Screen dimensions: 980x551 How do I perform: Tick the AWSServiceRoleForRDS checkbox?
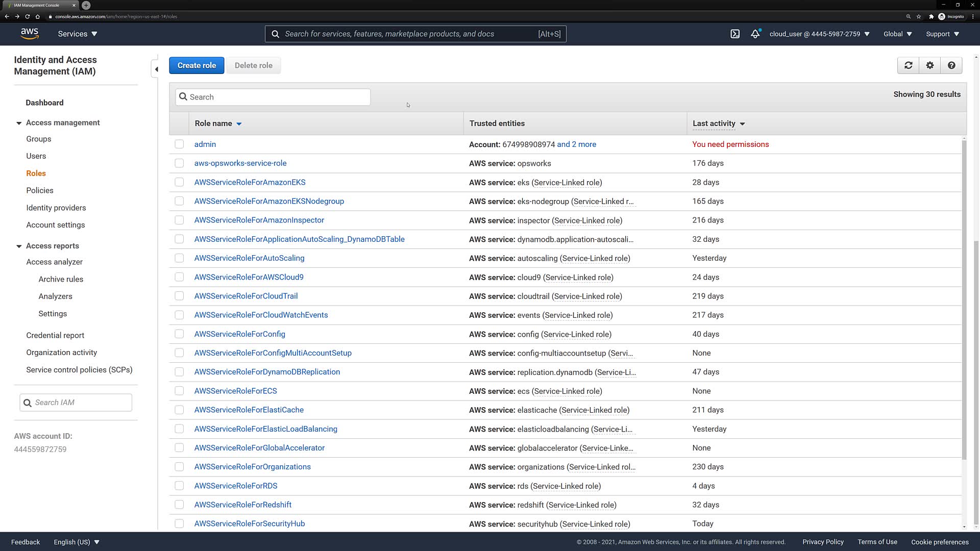(179, 486)
